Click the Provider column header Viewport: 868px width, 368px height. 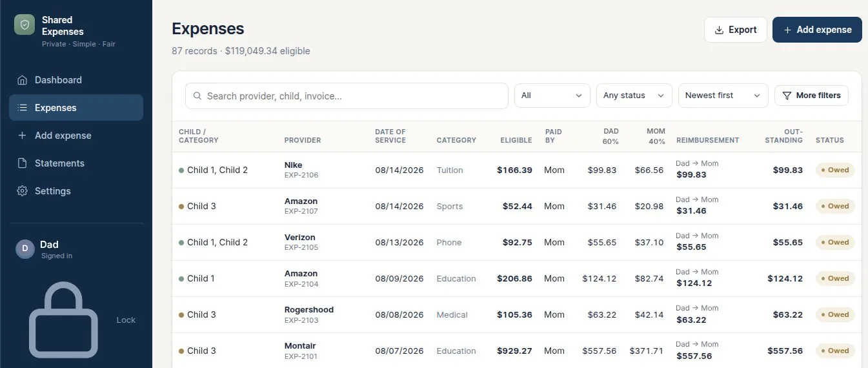click(303, 140)
